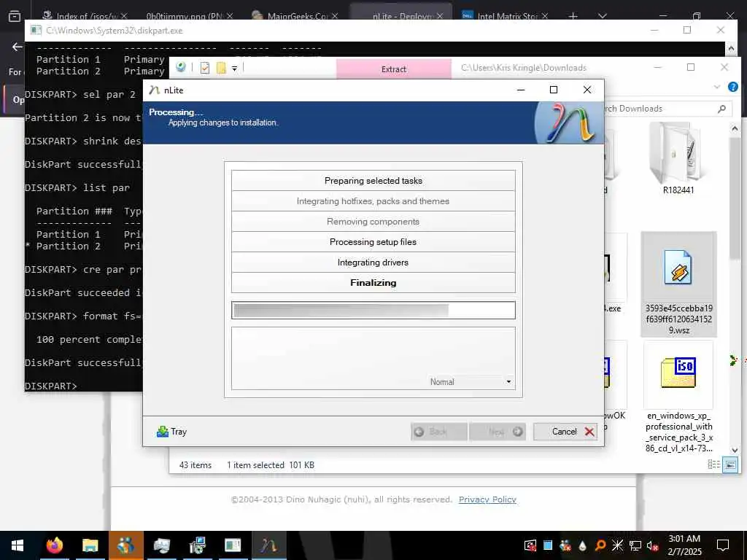Image resolution: width=747 pixels, height=560 pixels.
Task: Cancel the nLite processing
Action: (565, 432)
